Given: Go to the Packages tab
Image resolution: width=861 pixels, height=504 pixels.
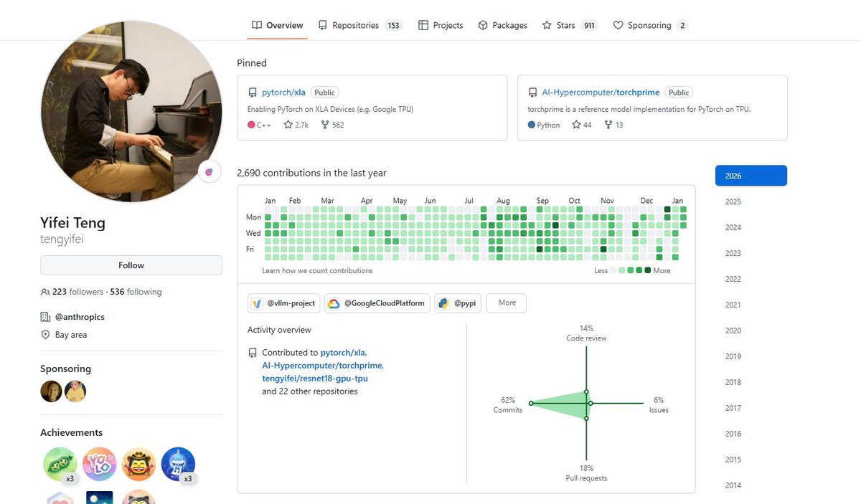Looking at the screenshot, I should [502, 25].
